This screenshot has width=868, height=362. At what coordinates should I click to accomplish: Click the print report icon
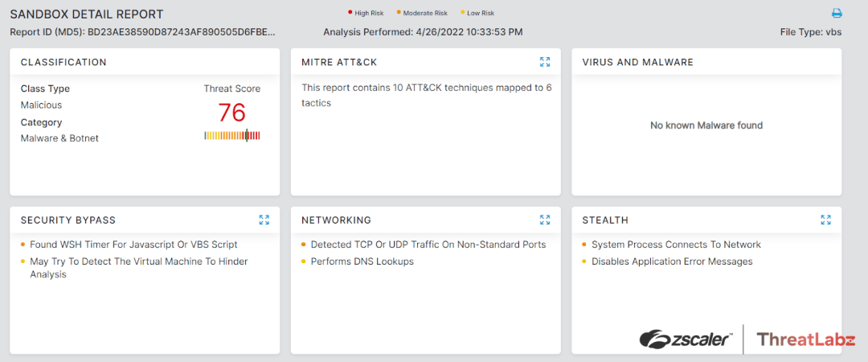(837, 14)
